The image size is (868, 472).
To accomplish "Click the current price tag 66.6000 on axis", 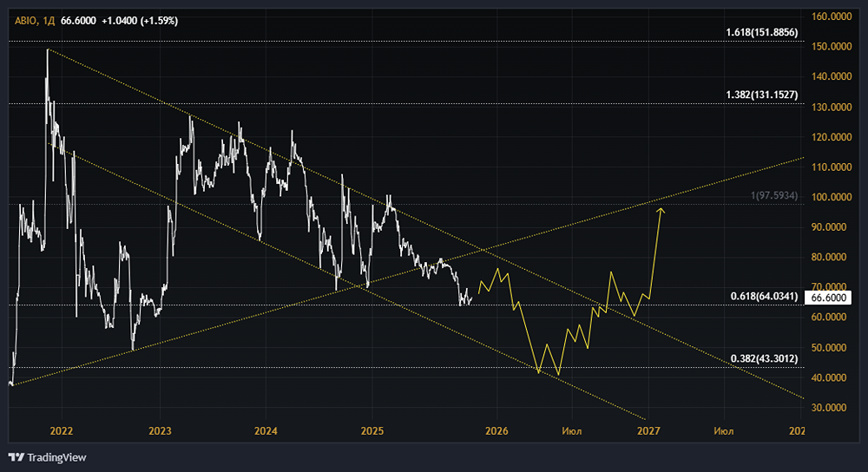I will pyautogui.click(x=828, y=298).
